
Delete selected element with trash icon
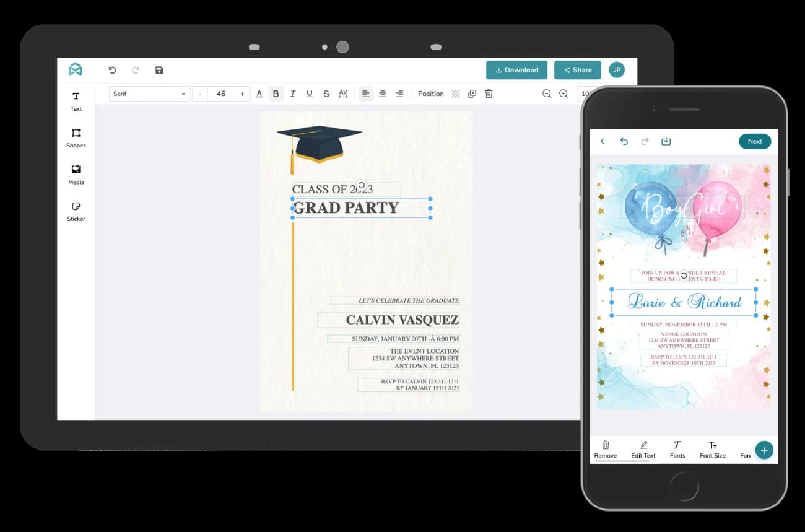489,94
